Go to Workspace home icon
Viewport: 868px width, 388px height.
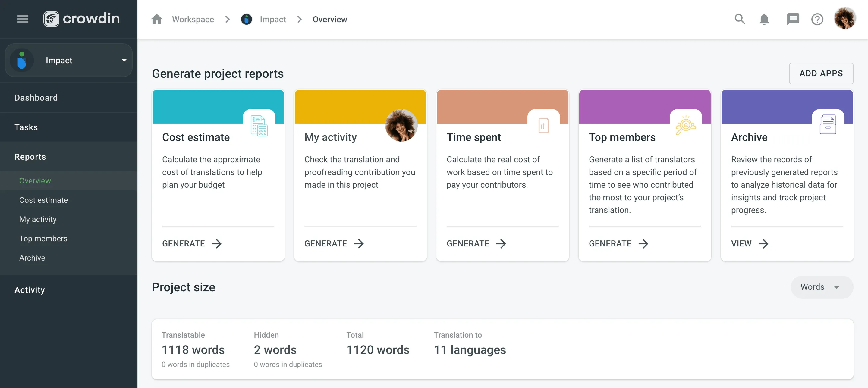pos(156,19)
